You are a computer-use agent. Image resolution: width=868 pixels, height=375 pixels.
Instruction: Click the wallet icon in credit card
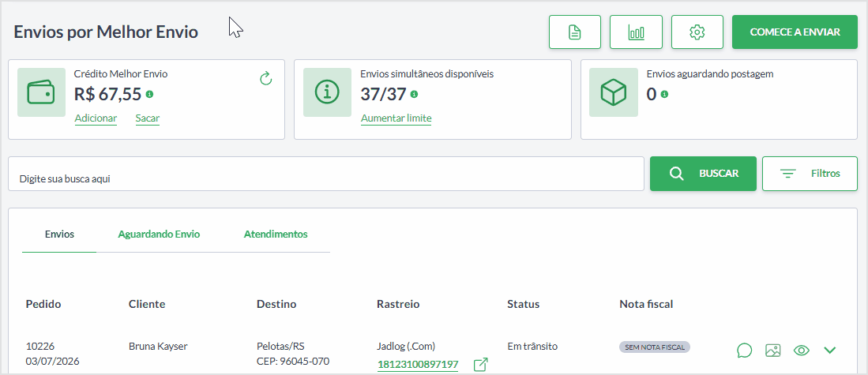click(42, 92)
